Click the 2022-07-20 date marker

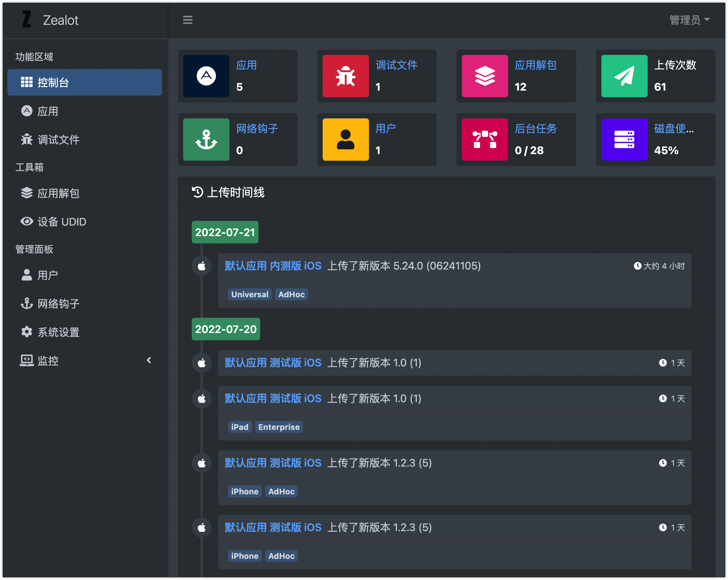(x=226, y=329)
